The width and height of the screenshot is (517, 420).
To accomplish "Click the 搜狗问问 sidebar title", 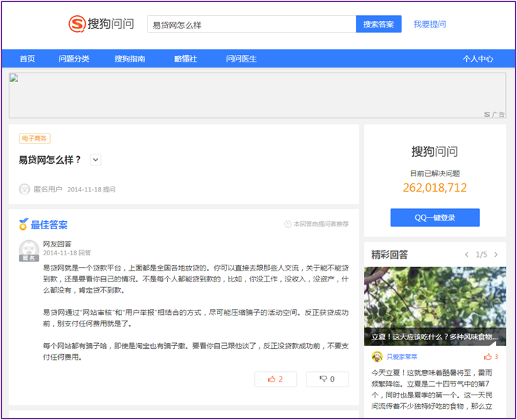I will tap(434, 152).
